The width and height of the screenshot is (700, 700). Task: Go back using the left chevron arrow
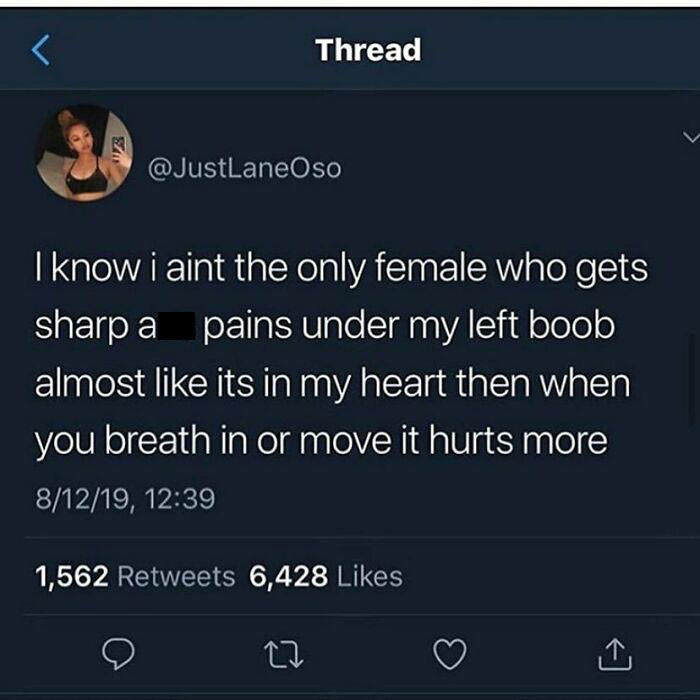click(41, 50)
